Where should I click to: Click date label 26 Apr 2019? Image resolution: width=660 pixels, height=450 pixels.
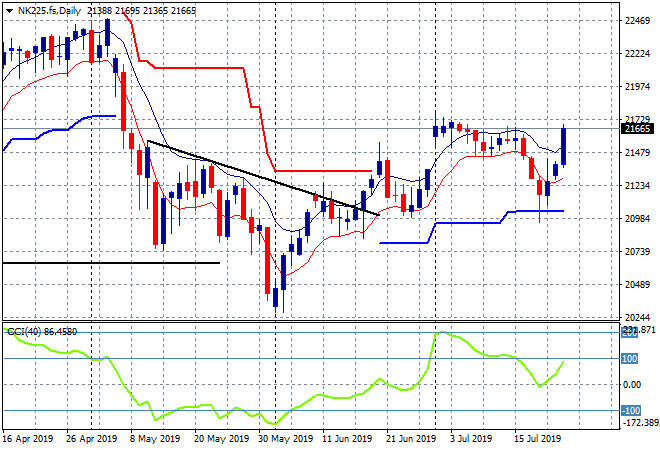pos(91,439)
